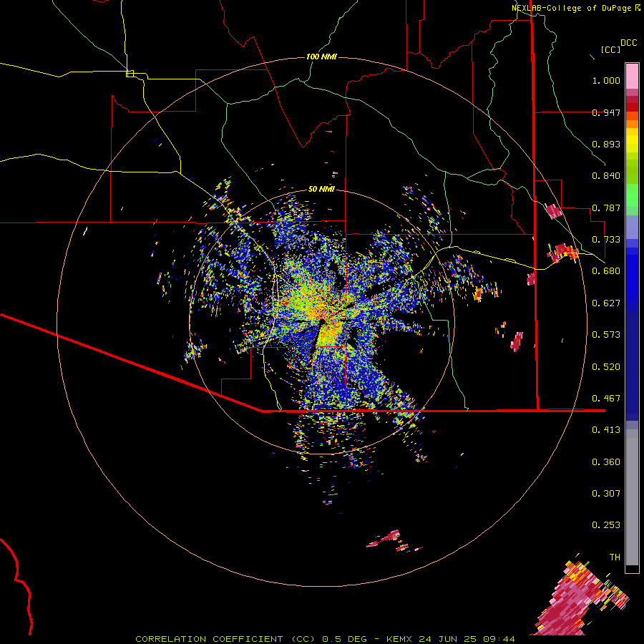Click the 100 NMI range ring label
The height and width of the screenshot is (644, 644).
pyautogui.click(x=321, y=57)
